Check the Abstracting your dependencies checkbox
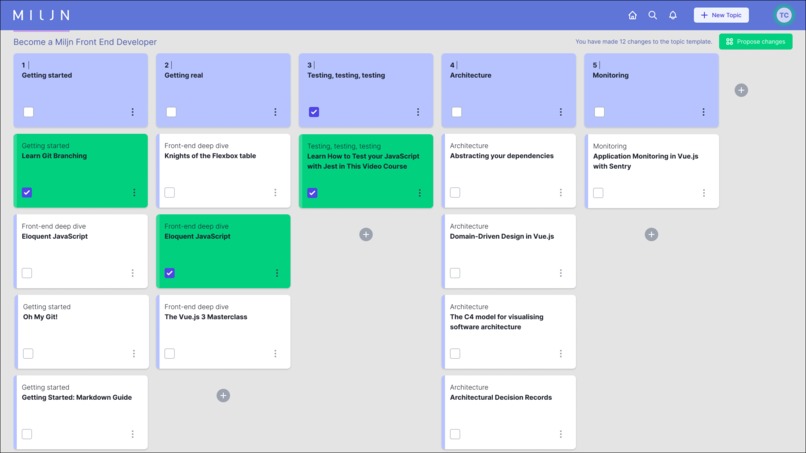The width and height of the screenshot is (806, 453). click(x=455, y=192)
